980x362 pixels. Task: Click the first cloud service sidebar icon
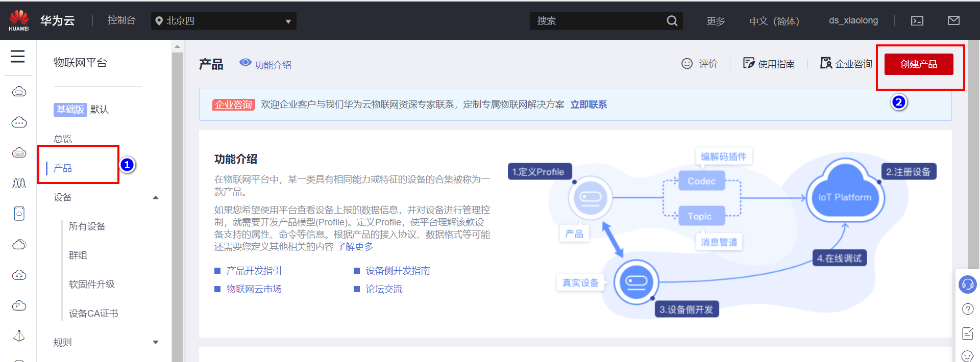point(19,92)
